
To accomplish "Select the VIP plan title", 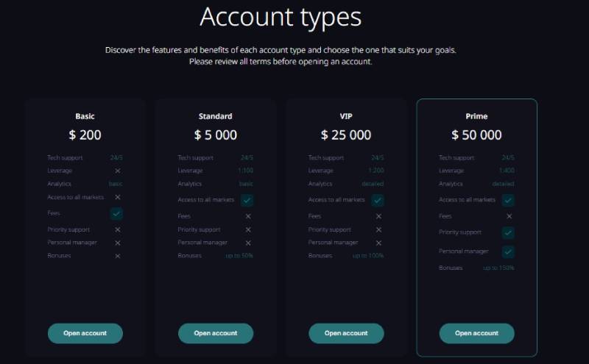I will point(346,116).
